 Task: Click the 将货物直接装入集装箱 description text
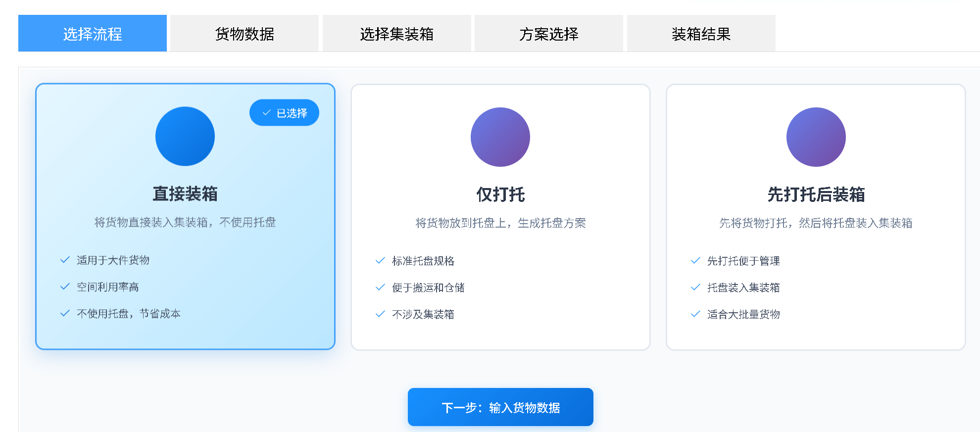[185, 223]
